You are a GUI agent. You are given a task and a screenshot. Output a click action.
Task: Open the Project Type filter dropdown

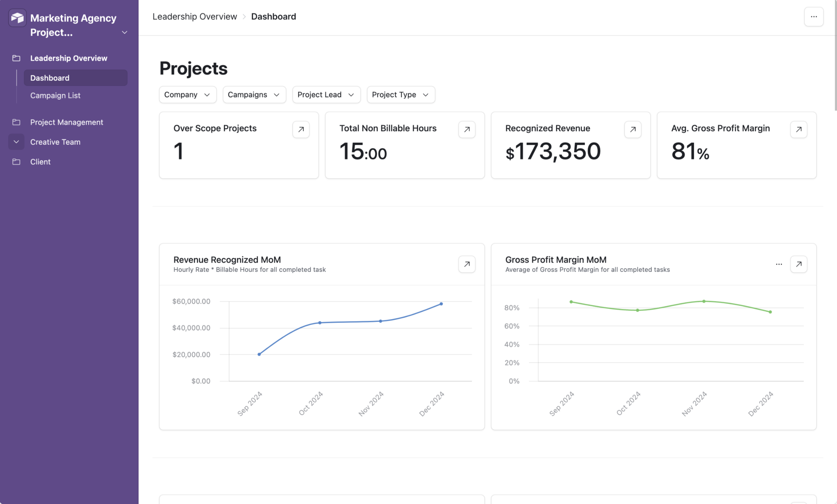(x=401, y=95)
